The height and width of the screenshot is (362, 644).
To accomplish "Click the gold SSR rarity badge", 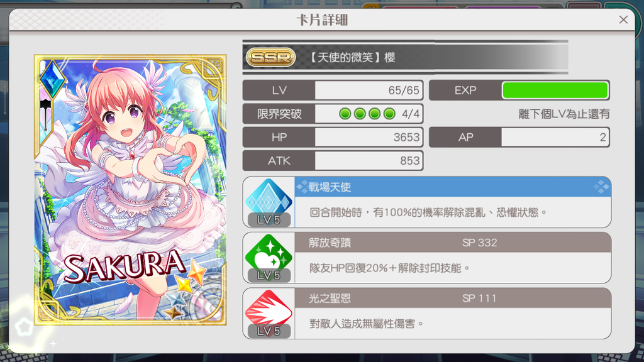I will [x=270, y=57].
